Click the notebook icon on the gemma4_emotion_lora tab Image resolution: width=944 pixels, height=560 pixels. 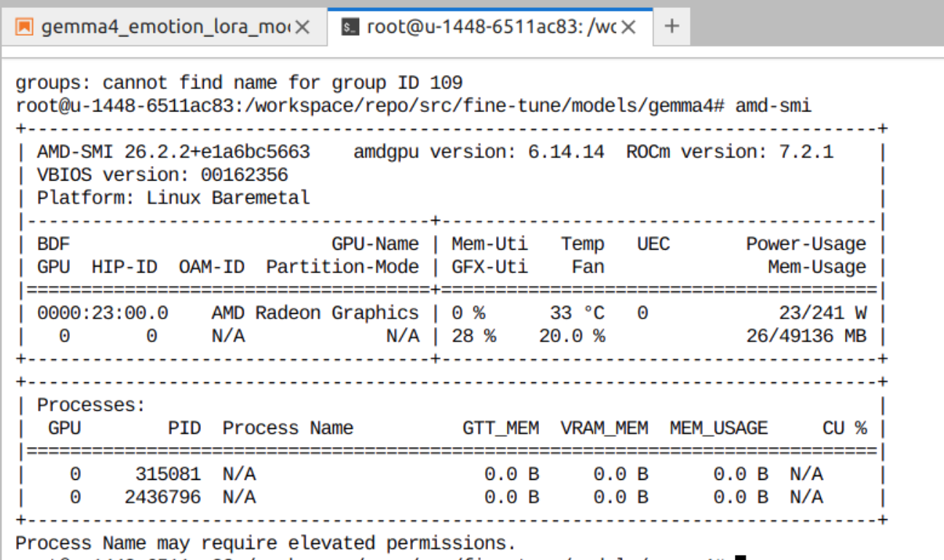pyautogui.click(x=25, y=28)
